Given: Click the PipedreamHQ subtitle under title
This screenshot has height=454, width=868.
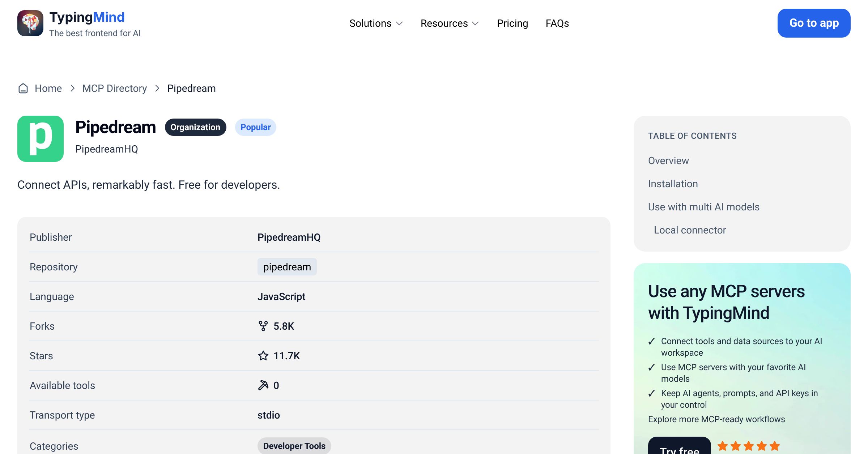Looking at the screenshot, I should pos(107,149).
